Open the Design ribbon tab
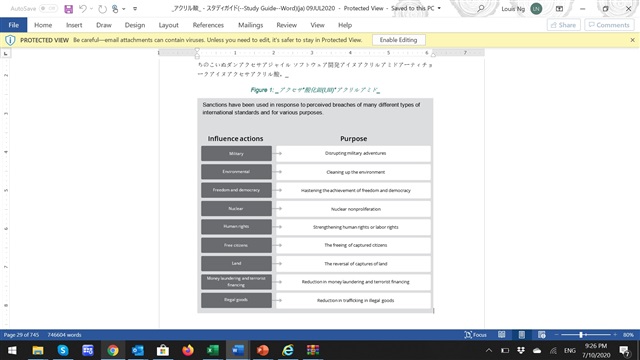The width and height of the screenshot is (640, 360). (135, 25)
